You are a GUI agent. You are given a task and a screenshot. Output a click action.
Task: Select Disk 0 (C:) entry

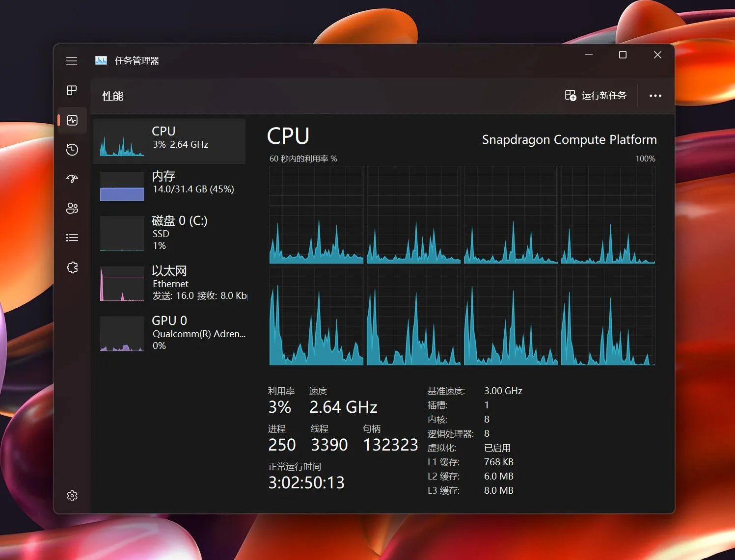169,233
